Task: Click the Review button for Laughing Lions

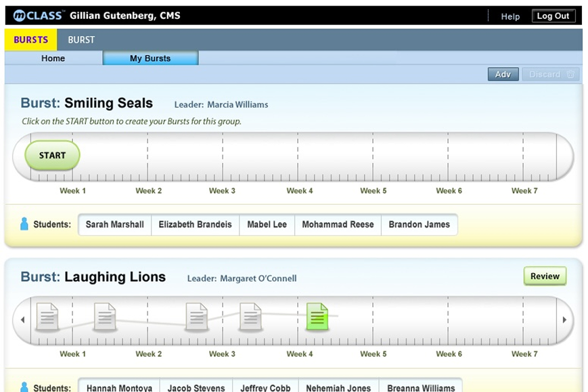Action: pyautogui.click(x=545, y=276)
